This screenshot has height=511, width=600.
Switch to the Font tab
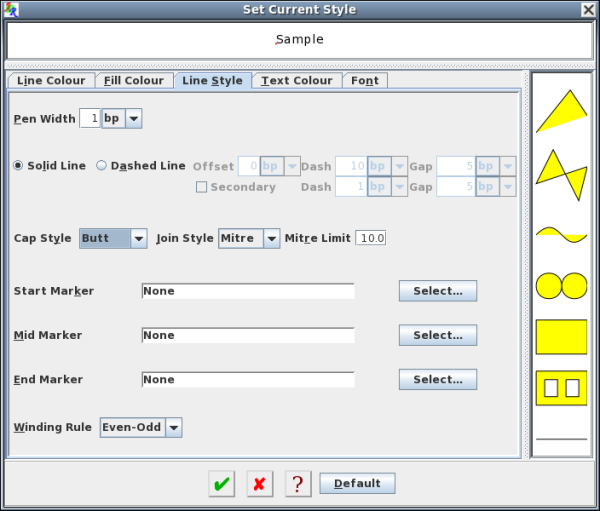click(x=365, y=81)
